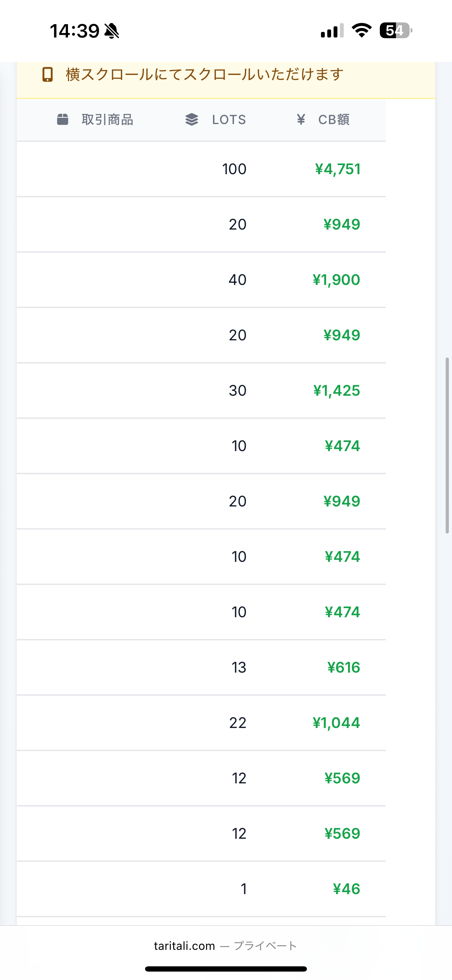Tap the ¥46 cashback amount
The image size is (452, 980).
click(347, 889)
